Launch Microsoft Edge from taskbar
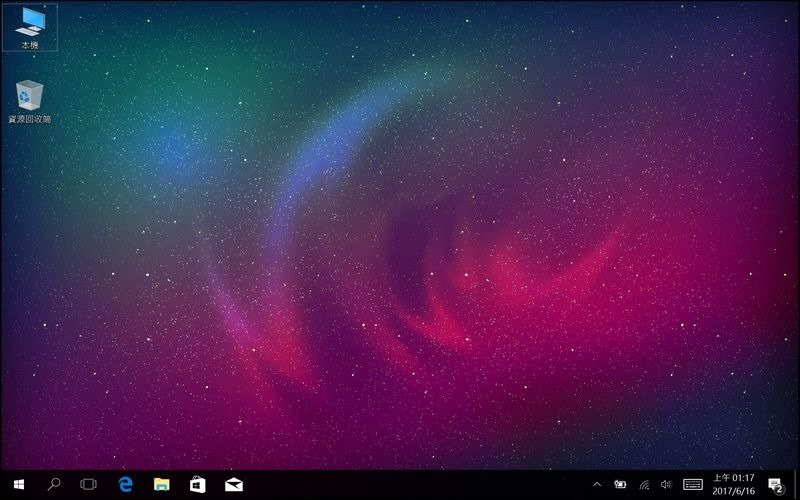This screenshot has height=500, width=800. tap(126, 485)
